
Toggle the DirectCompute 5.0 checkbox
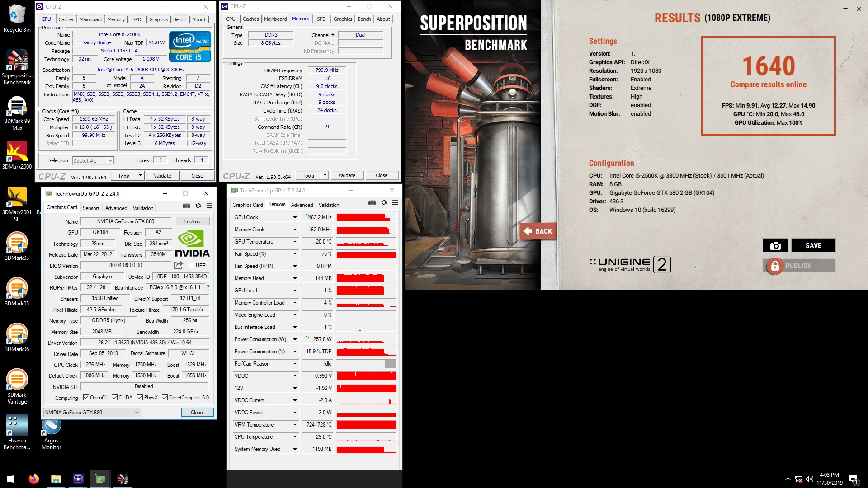(165, 398)
